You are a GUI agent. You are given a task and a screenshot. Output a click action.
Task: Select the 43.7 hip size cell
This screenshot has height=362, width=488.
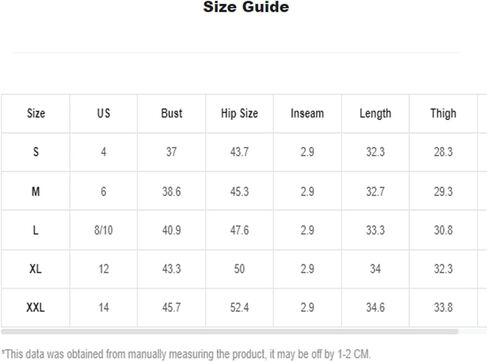239,152
